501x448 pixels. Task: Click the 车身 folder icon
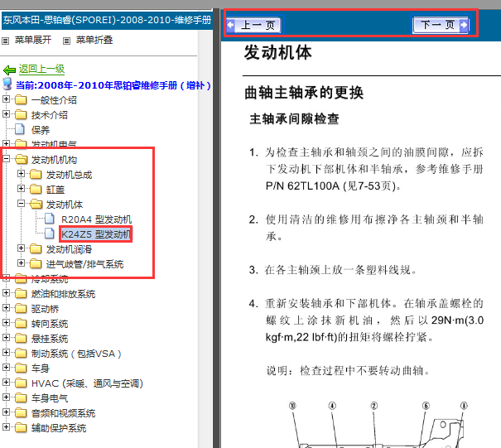21,369
